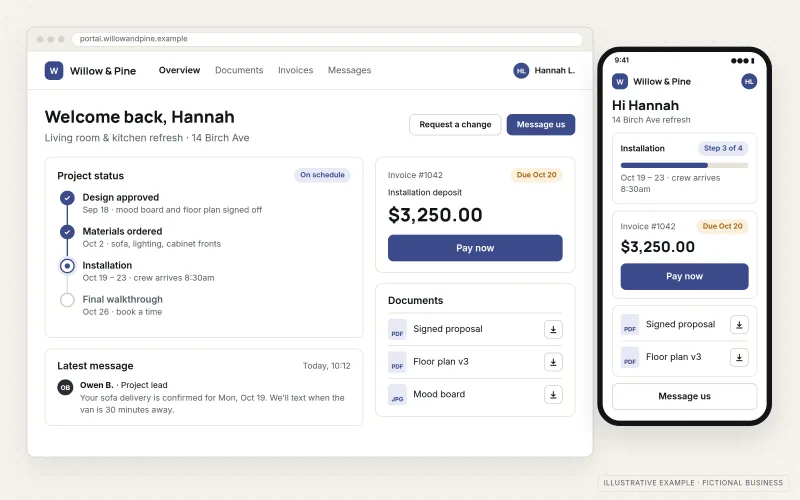Click Pay now on the desktop invoice card

(475, 248)
